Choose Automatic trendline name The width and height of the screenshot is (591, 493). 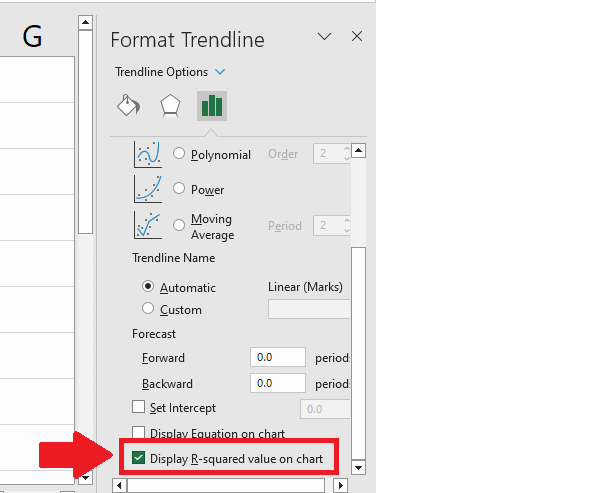(x=148, y=286)
